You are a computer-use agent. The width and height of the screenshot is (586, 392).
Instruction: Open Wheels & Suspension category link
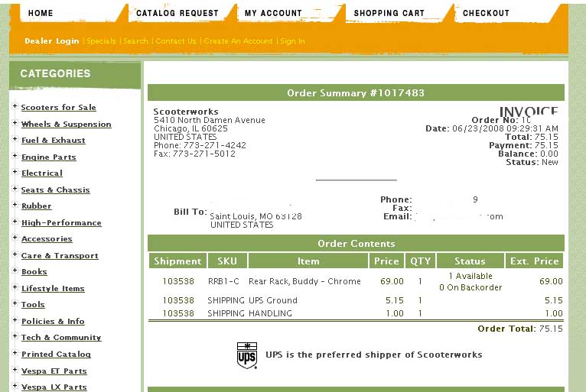click(66, 125)
